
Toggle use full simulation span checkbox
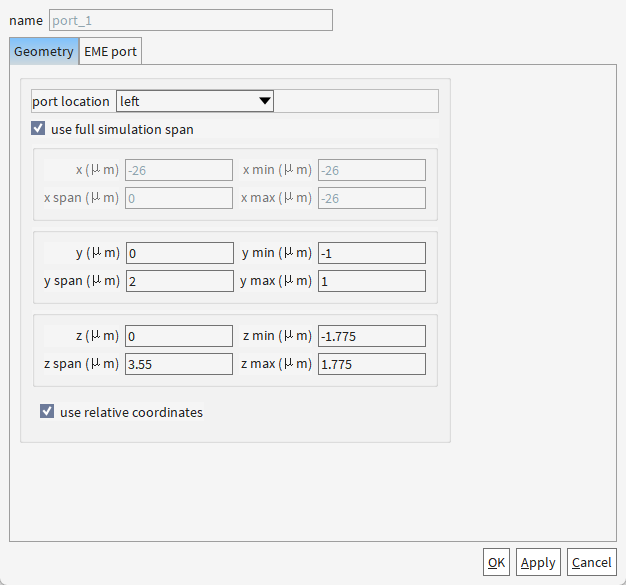click(38, 129)
